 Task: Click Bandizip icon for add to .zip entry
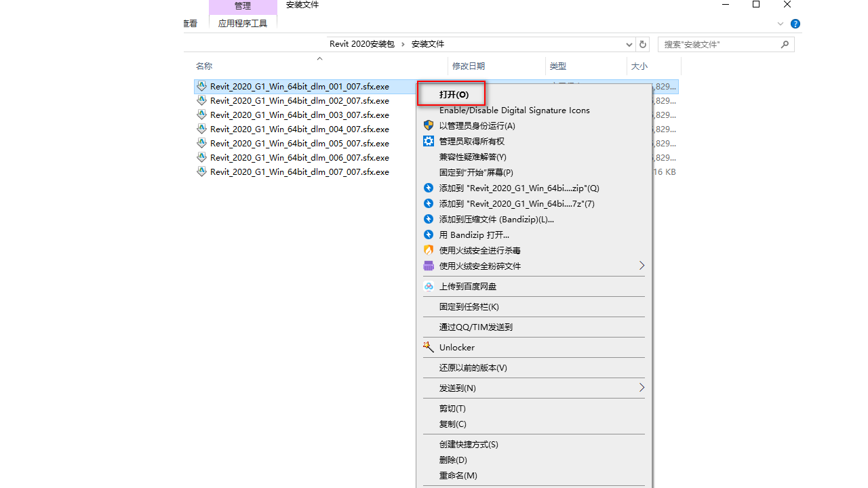click(429, 188)
